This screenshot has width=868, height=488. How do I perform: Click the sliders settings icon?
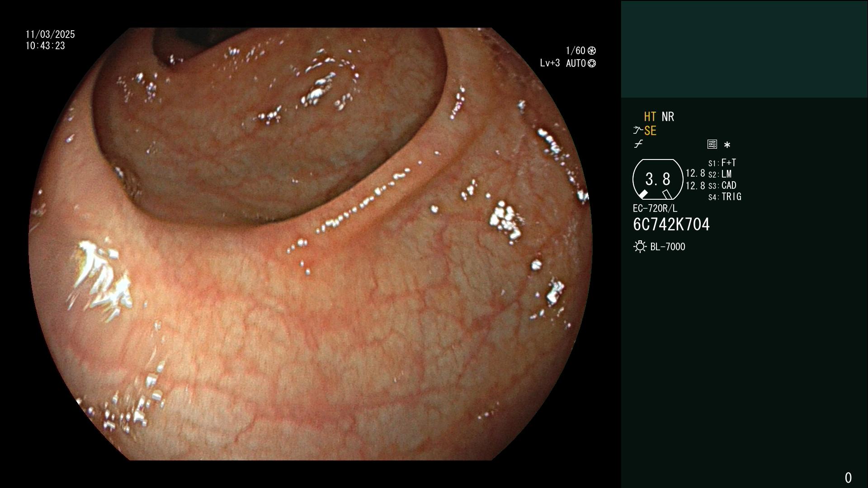tap(712, 144)
